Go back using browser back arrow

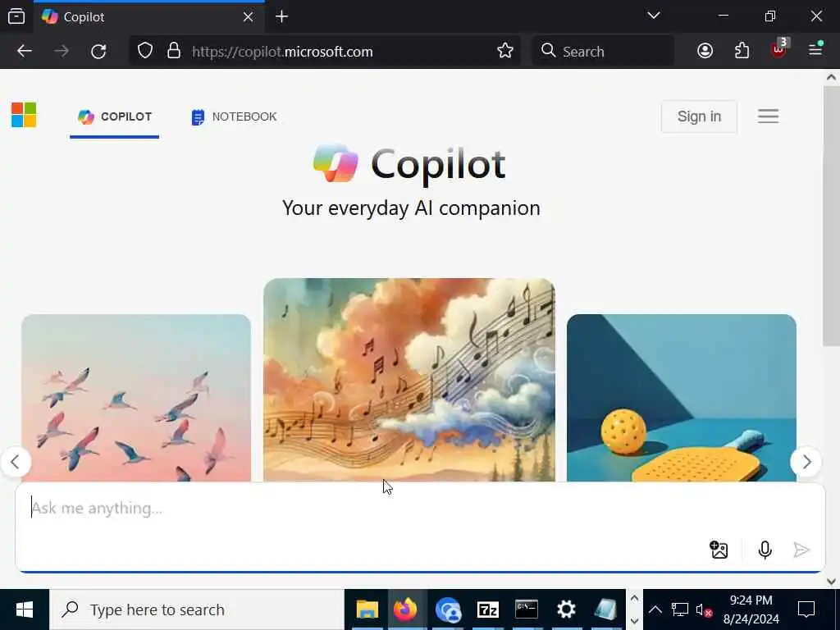[25, 51]
